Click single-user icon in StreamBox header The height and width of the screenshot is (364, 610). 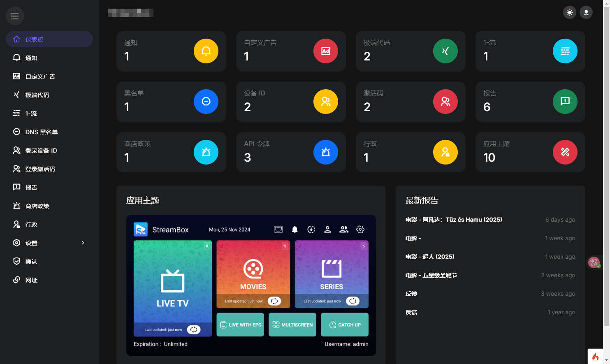[327, 230]
